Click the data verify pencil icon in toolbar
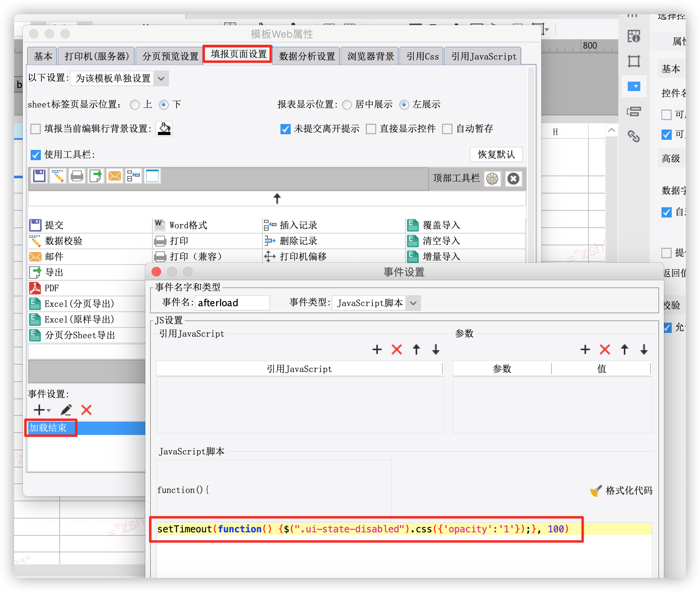This screenshot has width=700, height=592. (x=58, y=176)
